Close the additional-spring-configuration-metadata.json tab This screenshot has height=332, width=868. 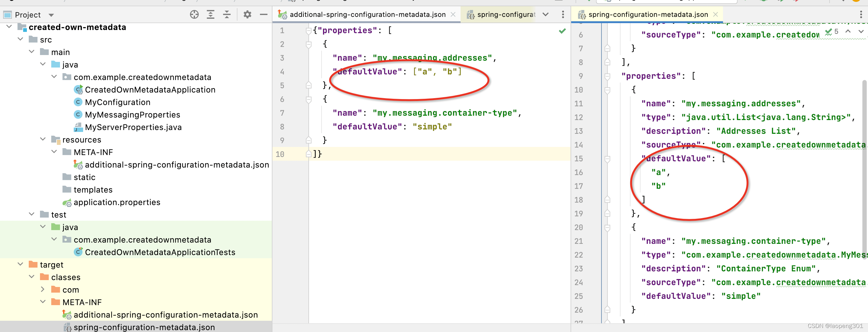[x=453, y=14]
